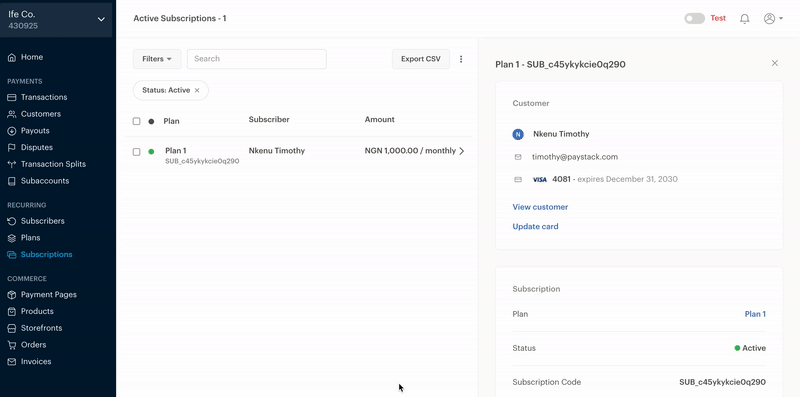Click Nkenu Timothy name in Customer card
Screen dimensions: 800x397
[561, 134]
